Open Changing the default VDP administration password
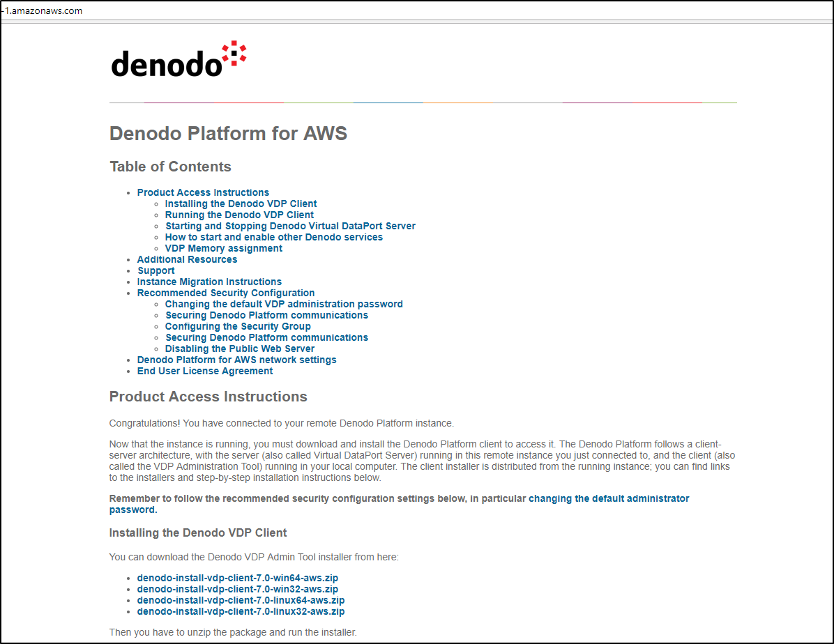The height and width of the screenshot is (644, 834). 284,304
